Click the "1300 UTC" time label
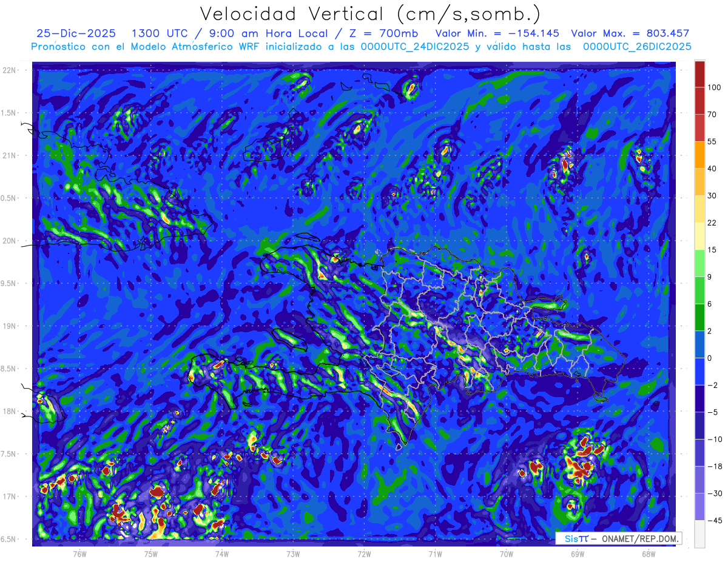Viewport: 728px width, 562px height. pyautogui.click(x=161, y=33)
